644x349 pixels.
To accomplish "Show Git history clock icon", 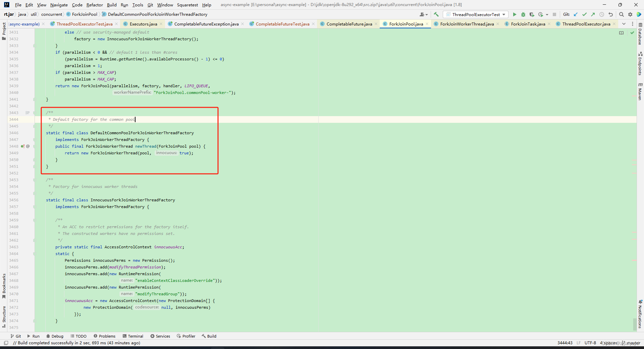I will tap(602, 14).
